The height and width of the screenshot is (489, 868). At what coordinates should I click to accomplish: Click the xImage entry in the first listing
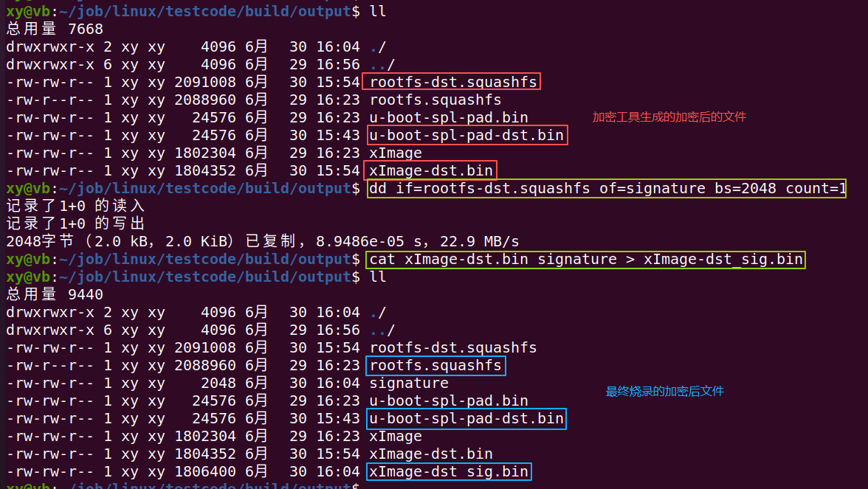pos(396,153)
